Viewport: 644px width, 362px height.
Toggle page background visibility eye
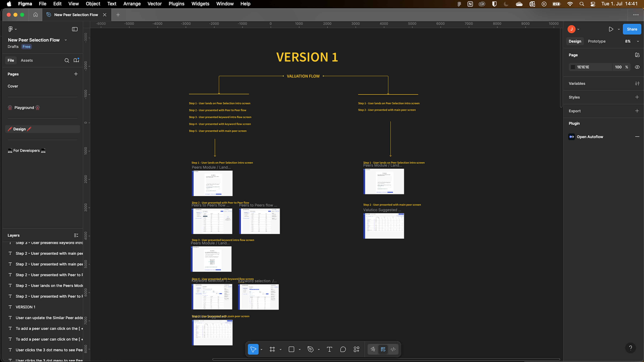[637, 67]
